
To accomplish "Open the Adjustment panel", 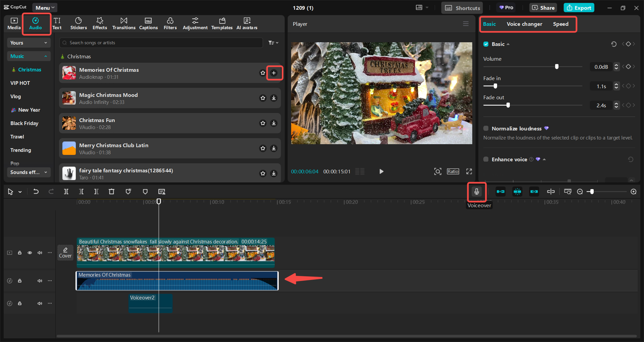I will (195, 24).
